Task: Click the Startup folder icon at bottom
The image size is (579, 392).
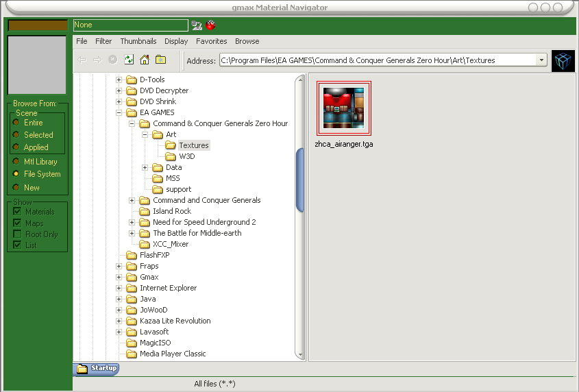Action: click(x=82, y=368)
